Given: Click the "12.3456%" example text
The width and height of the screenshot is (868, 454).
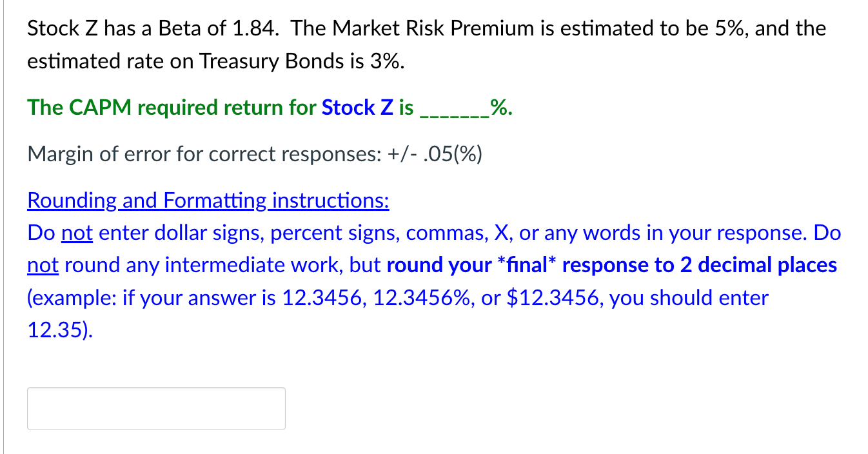Looking at the screenshot, I should click(423, 298).
